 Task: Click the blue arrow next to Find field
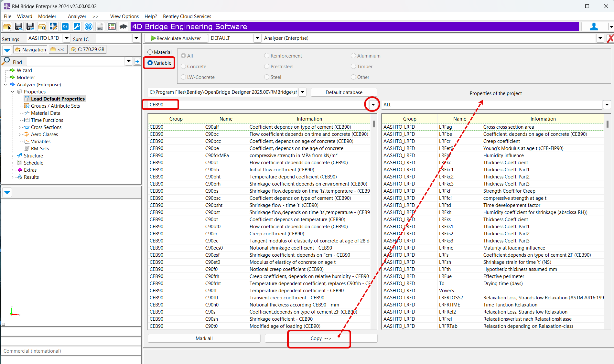(137, 61)
